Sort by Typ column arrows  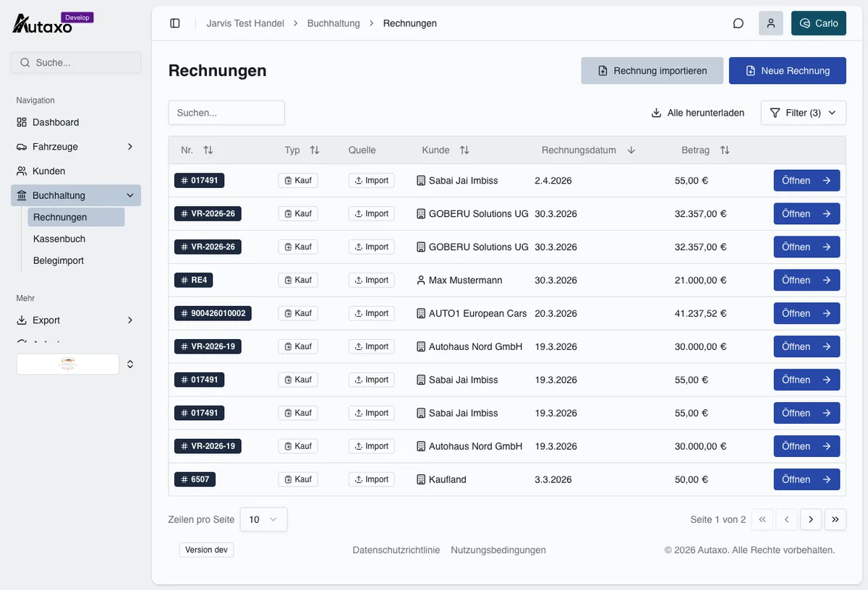[315, 150]
